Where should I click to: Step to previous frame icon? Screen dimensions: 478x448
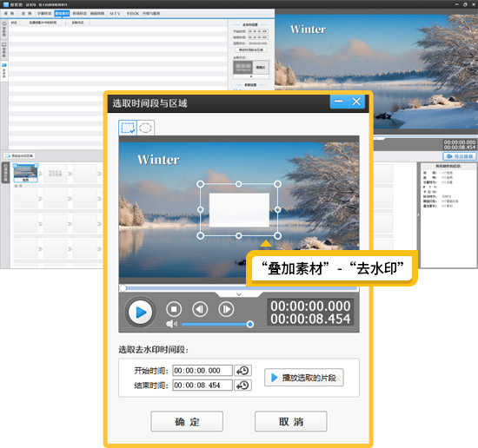(200, 309)
